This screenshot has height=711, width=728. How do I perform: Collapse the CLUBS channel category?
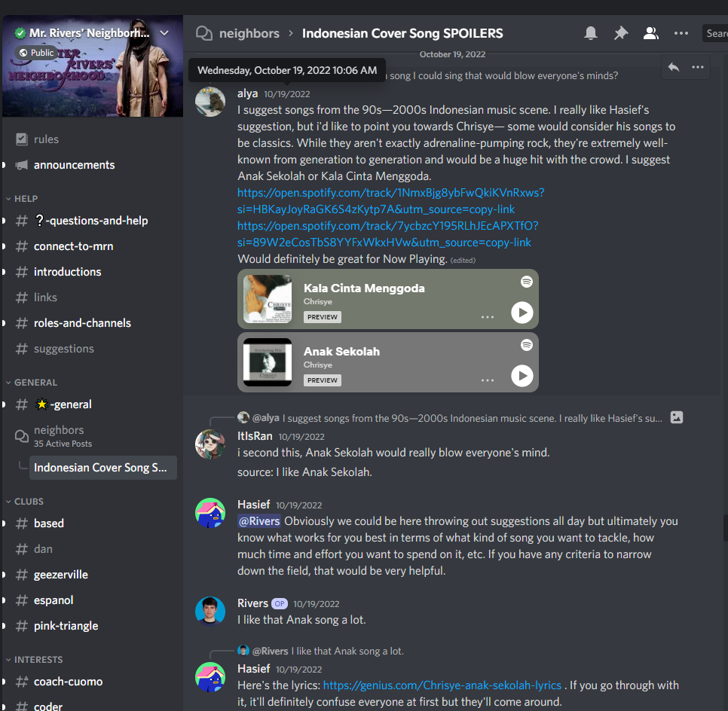coord(29,502)
